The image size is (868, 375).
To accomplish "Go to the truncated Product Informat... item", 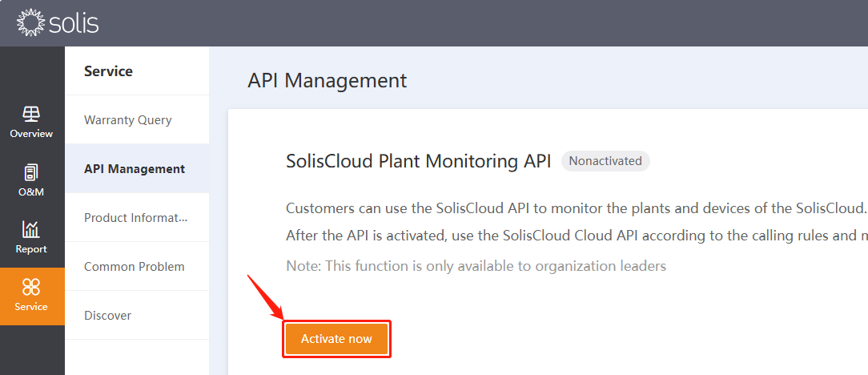I will coord(137,217).
